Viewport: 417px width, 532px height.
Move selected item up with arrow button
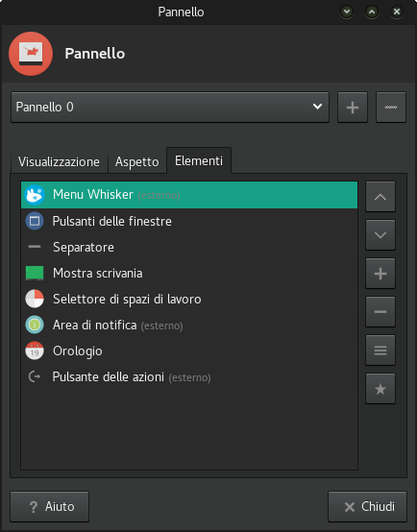[380, 197]
